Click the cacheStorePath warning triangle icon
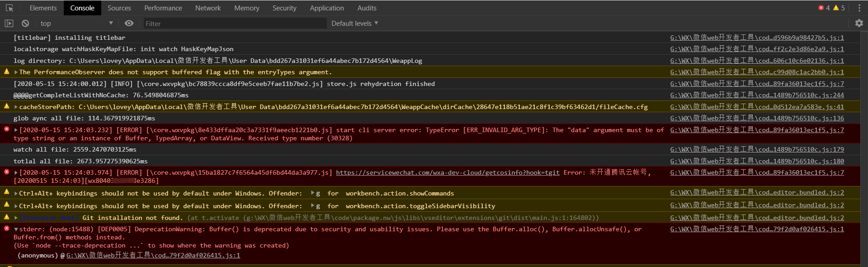 point(7,106)
